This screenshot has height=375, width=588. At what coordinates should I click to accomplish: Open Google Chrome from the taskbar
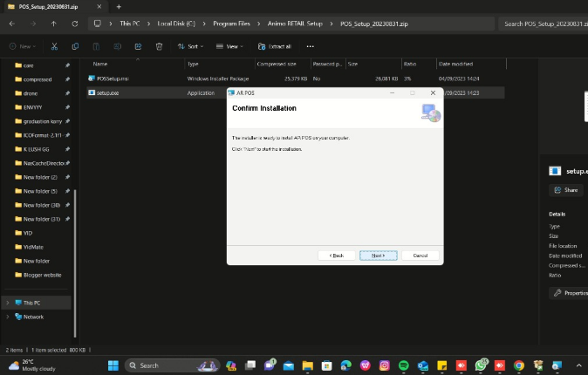click(519, 365)
